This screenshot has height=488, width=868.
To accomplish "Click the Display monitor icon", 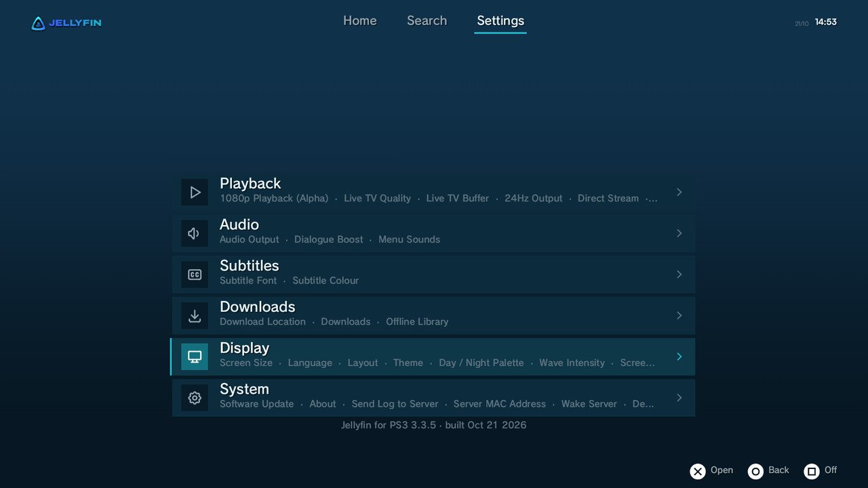I will (195, 357).
